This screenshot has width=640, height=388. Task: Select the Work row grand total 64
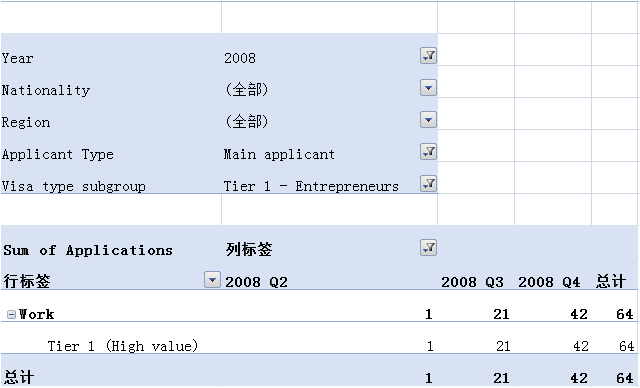[x=624, y=314]
